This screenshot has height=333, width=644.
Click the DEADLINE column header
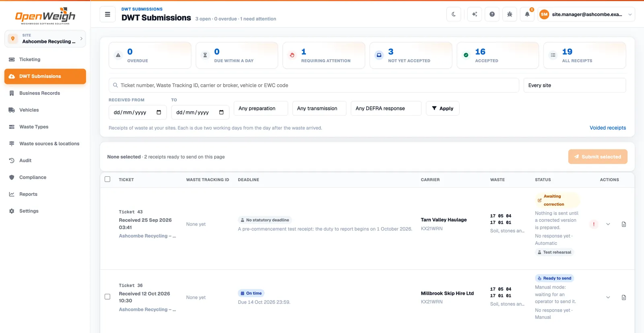point(248,180)
